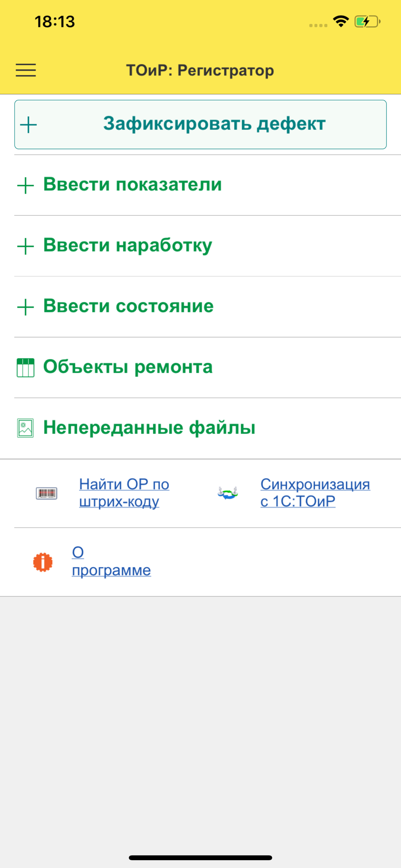
Task: Tap plus icon next to Ввести состояние
Action: pyautogui.click(x=26, y=307)
